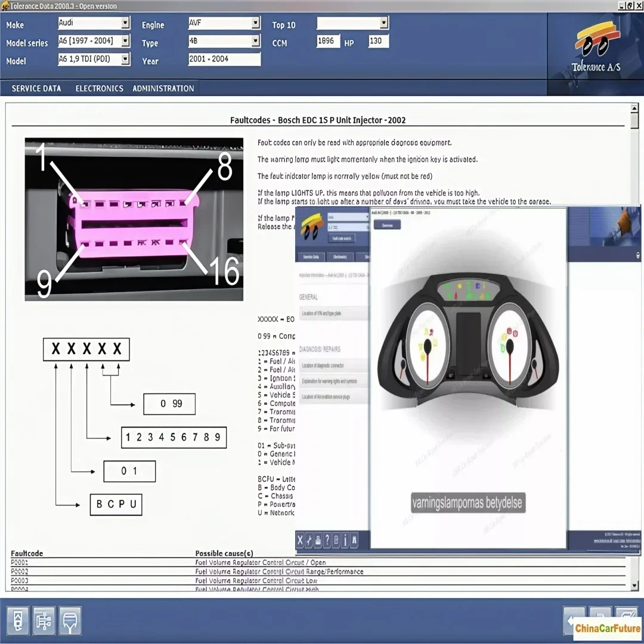Click the diagnostic plug icon in bottom bar

click(x=70, y=620)
